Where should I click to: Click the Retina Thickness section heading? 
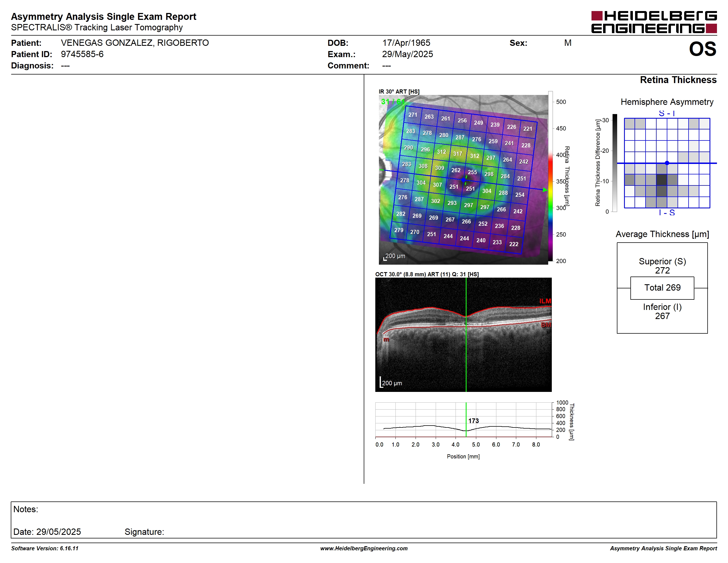tap(678, 80)
